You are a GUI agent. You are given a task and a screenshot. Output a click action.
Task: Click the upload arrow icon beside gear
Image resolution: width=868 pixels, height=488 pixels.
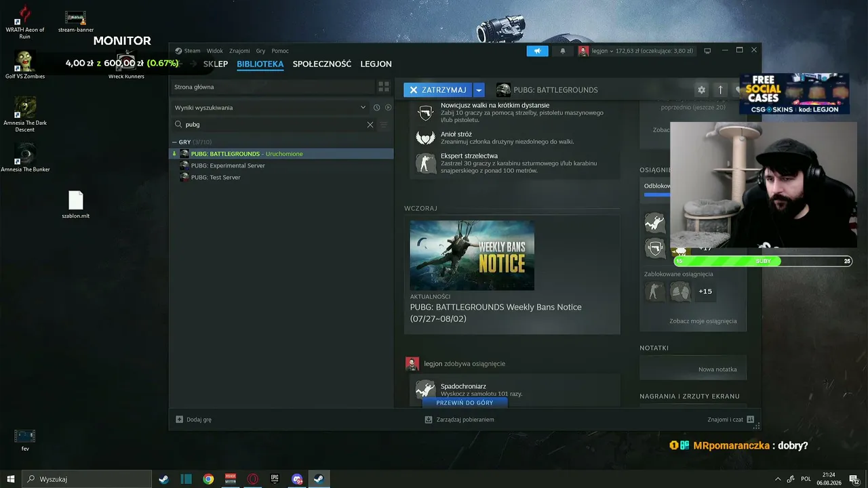[720, 90]
